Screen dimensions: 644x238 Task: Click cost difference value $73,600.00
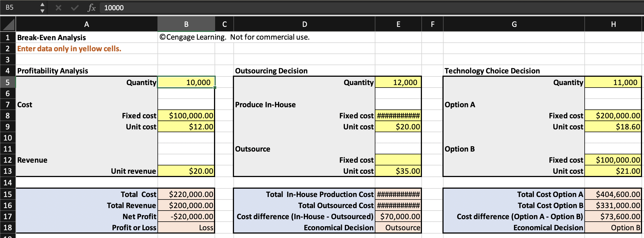click(x=613, y=216)
